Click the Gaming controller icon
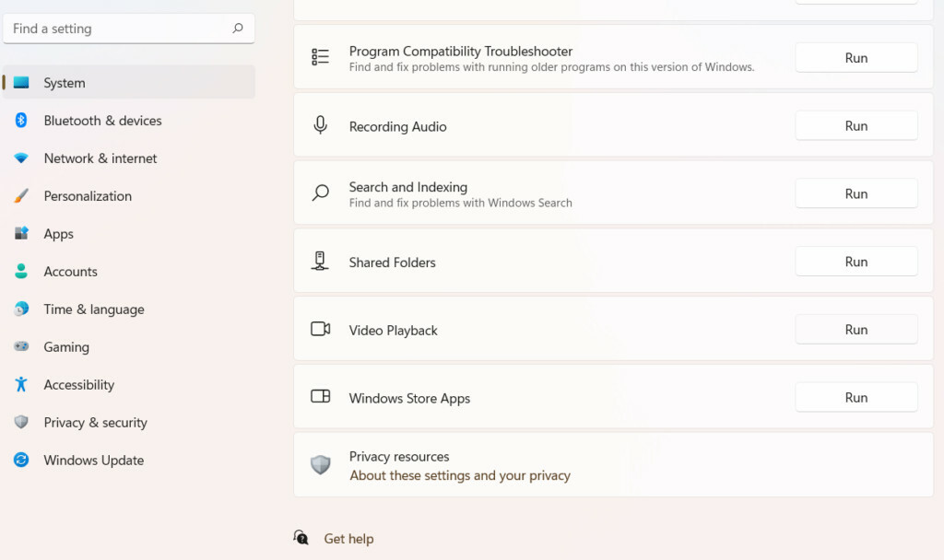Viewport: 944px width, 560px height. point(21,347)
